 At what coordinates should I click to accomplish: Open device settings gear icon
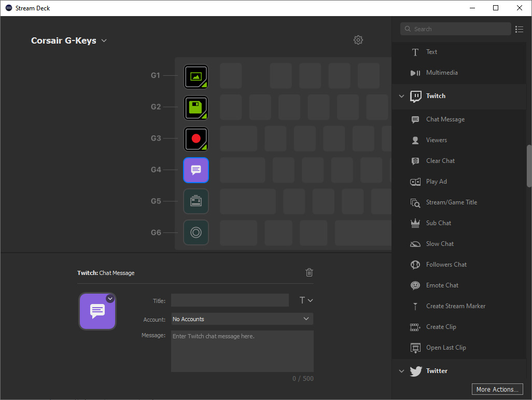click(358, 40)
